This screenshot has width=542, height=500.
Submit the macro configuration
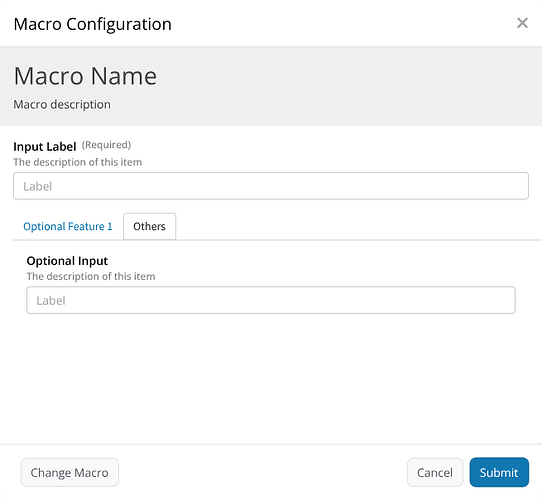(x=499, y=472)
